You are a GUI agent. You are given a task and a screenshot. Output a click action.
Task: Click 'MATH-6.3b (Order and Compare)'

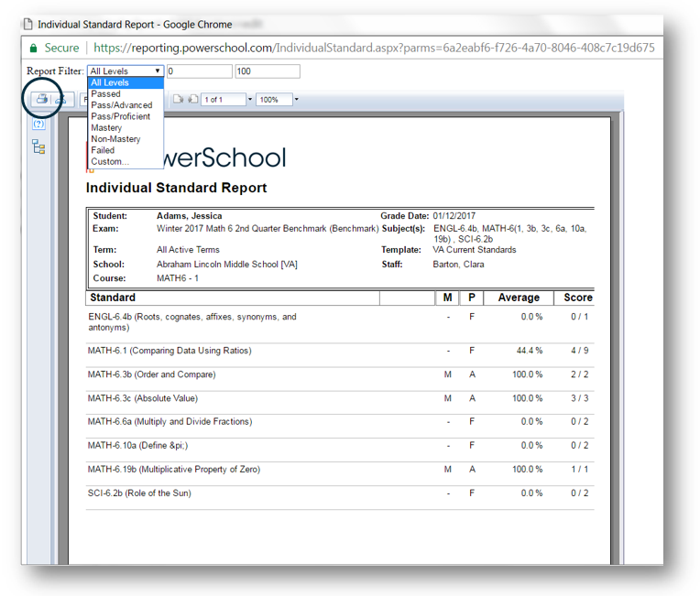point(152,374)
